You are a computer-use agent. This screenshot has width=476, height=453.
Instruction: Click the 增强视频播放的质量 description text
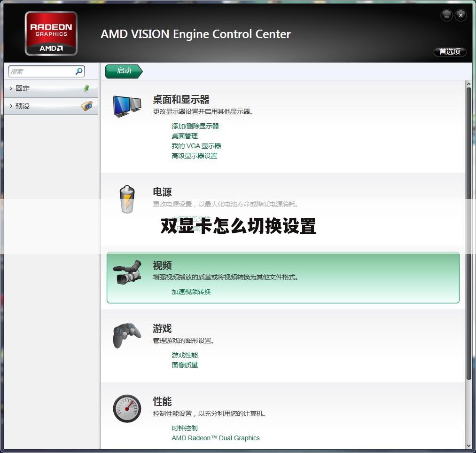click(225, 277)
